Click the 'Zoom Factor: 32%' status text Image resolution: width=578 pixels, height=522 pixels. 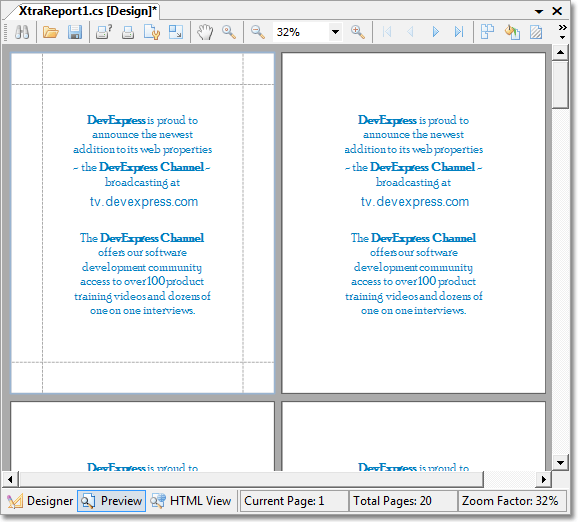[510, 501]
